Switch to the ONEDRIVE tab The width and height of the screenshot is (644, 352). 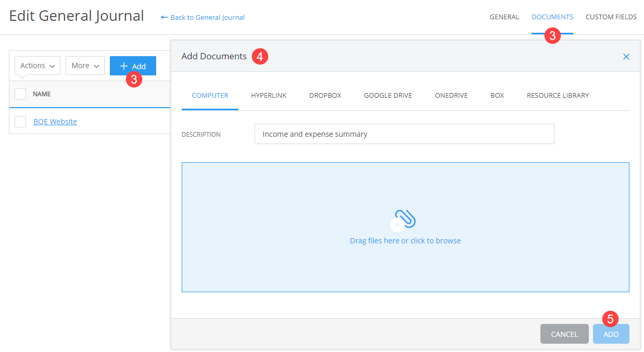pos(451,95)
